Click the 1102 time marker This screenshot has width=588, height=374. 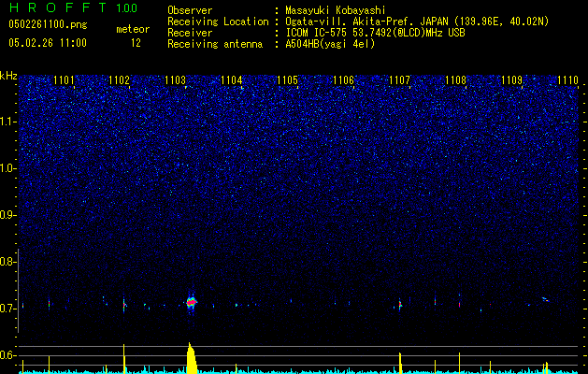coord(120,80)
